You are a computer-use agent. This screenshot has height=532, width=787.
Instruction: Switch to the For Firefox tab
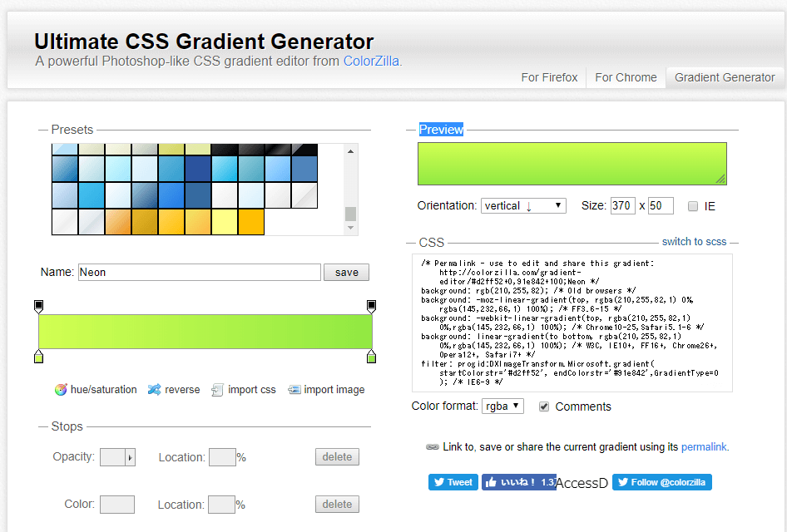pyautogui.click(x=549, y=77)
